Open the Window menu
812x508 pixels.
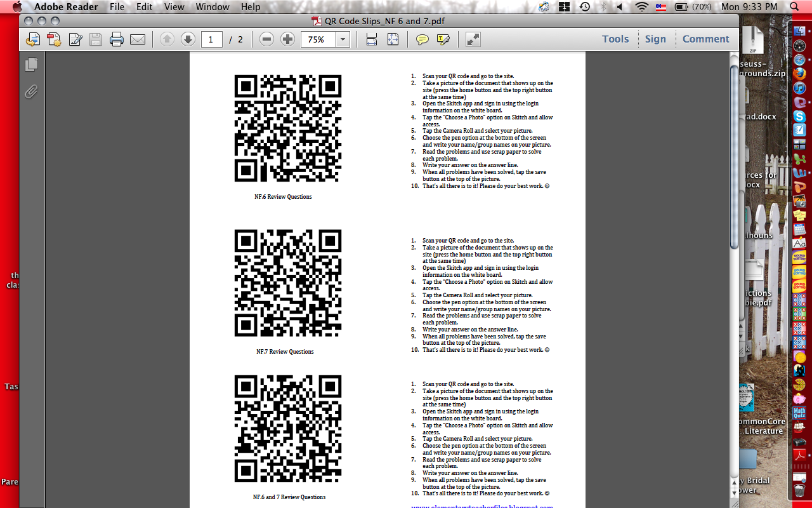(x=213, y=6)
